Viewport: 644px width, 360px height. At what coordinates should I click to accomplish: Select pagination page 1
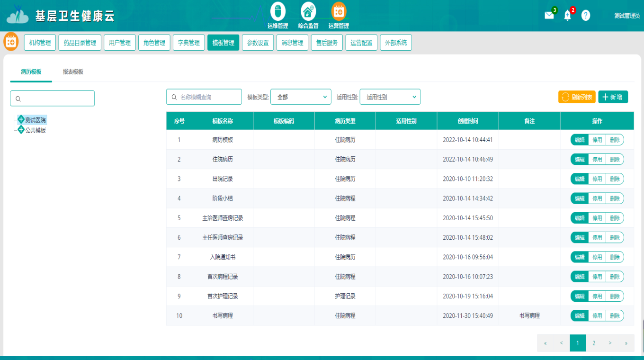578,343
